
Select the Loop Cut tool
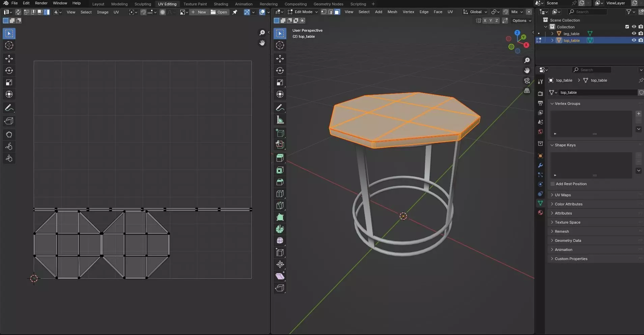click(280, 194)
